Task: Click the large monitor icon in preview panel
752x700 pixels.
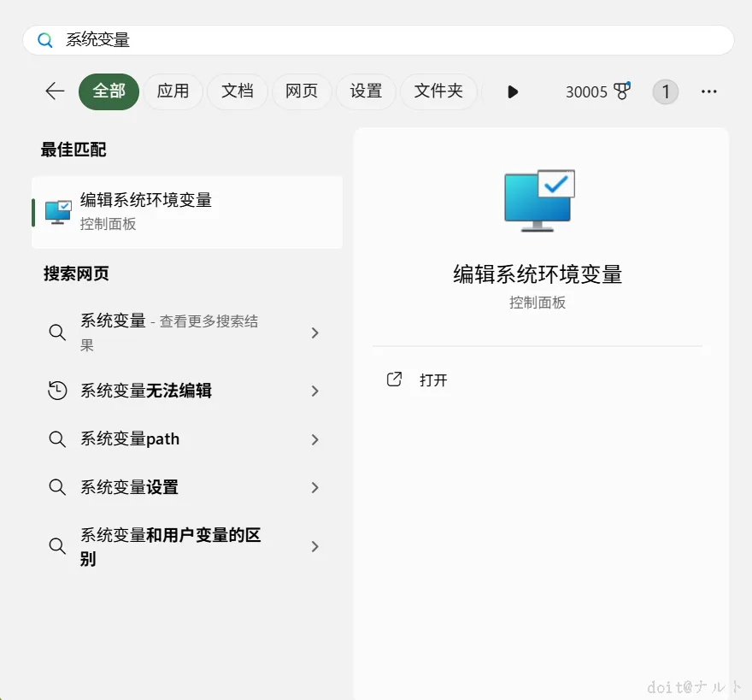Action: point(537,199)
